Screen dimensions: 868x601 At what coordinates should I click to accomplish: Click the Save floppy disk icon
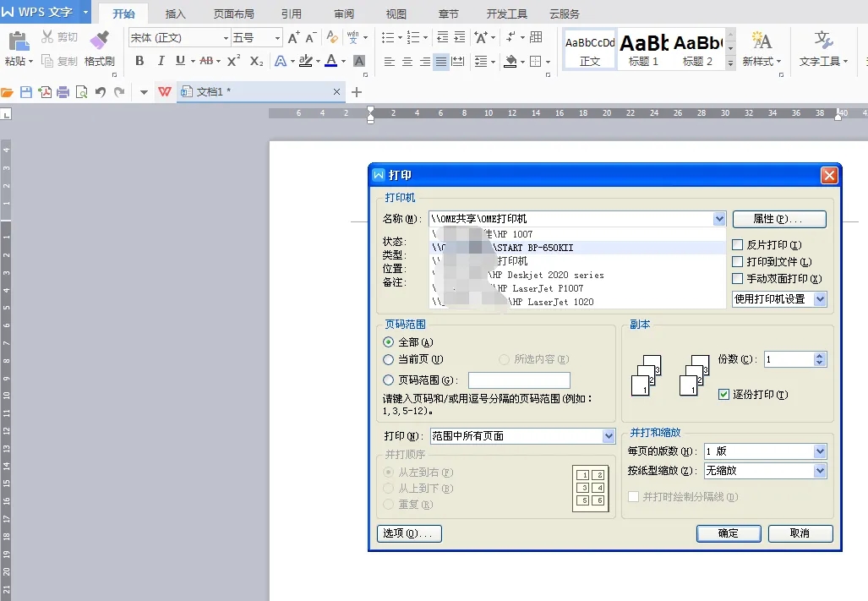click(x=26, y=92)
